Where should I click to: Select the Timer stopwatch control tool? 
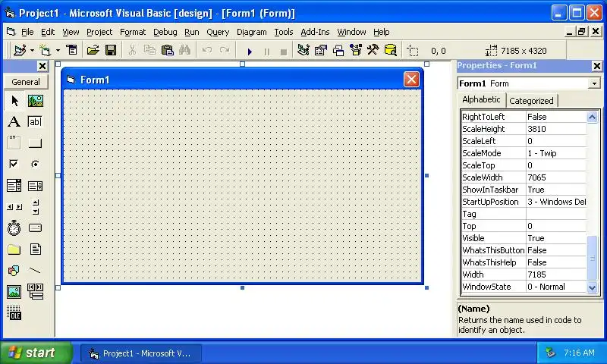14,227
